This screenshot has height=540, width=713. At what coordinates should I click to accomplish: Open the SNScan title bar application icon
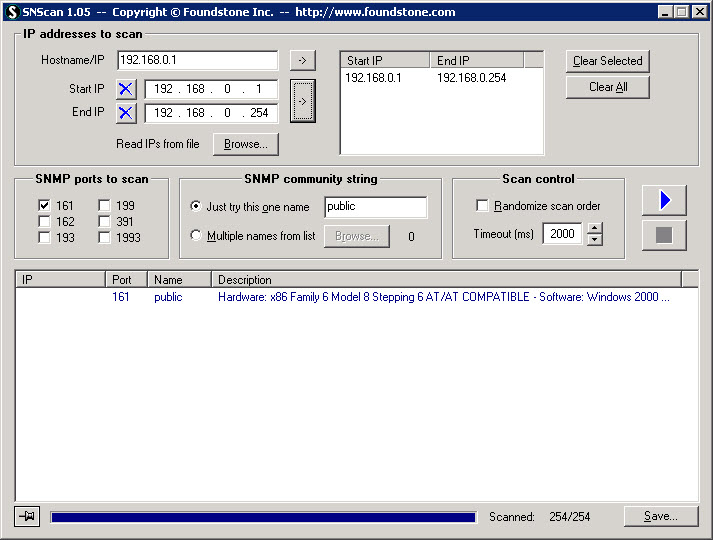coord(12,12)
